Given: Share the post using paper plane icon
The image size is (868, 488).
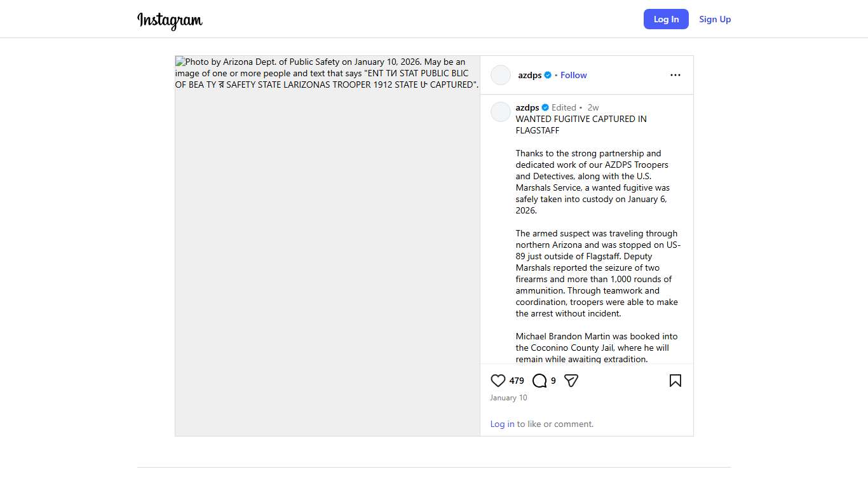Looking at the screenshot, I should (571, 381).
